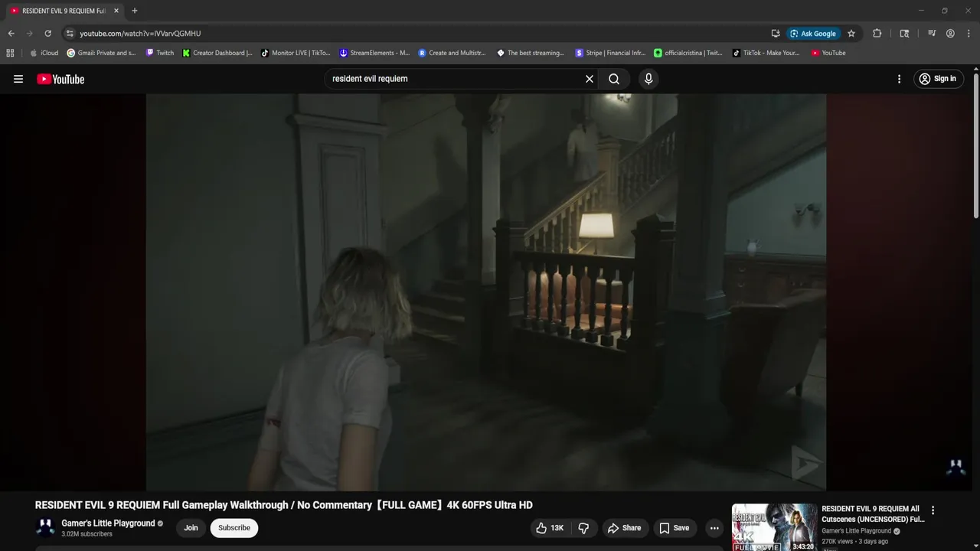The height and width of the screenshot is (551, 980).
Task: Click the page vertical scrollbar
Action: pos(976,145)
